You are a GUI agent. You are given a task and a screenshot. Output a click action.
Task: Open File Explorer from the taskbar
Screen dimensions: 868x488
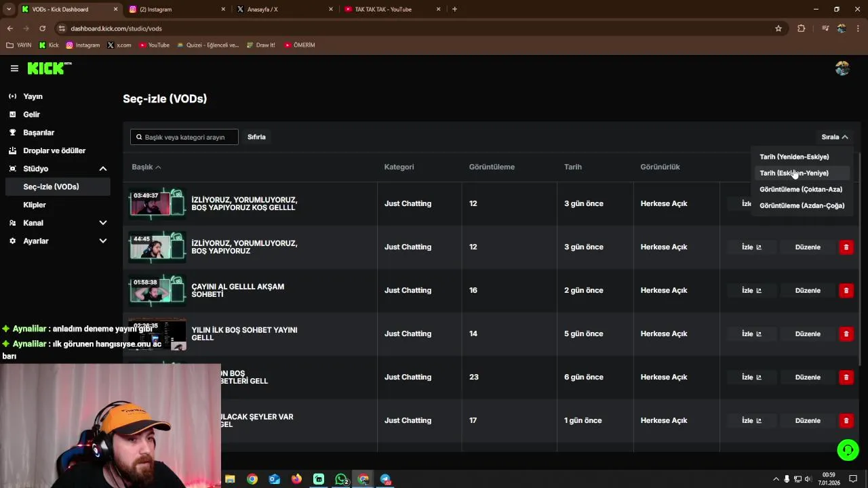click(230, 479)
